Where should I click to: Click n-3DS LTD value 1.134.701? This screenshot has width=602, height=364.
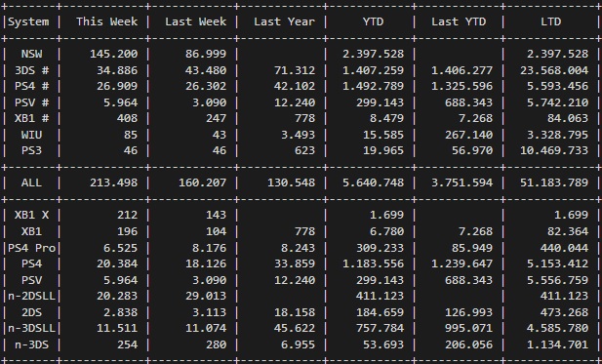(557, 344)
